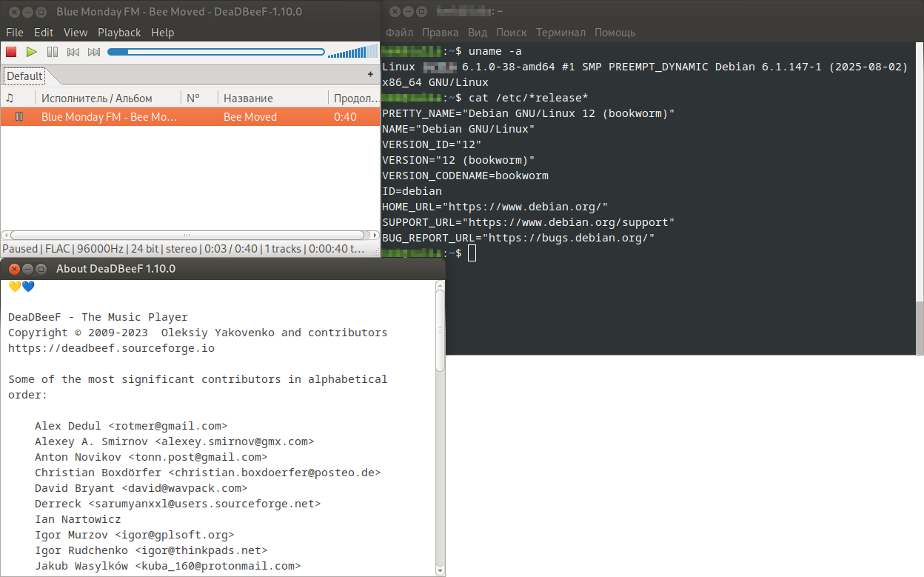
Task: Open the Playback menu
Action: click(x=119, y=33)
